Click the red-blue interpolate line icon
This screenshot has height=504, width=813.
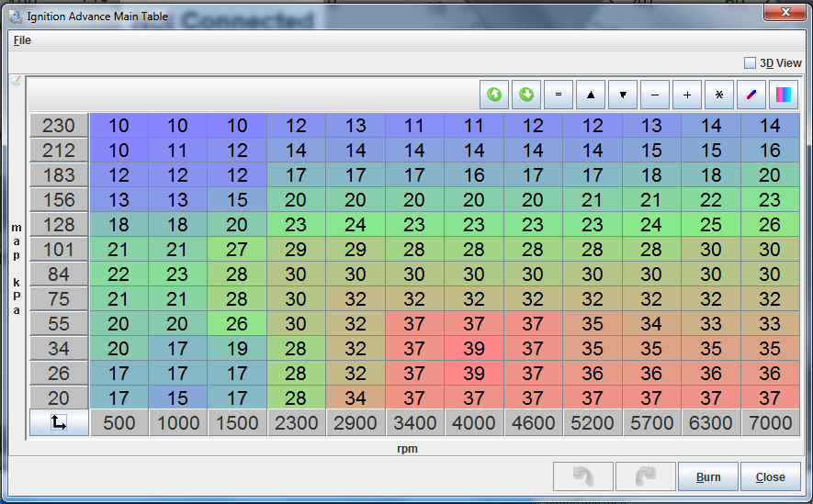pyautogui.click(x=751, y=95)
